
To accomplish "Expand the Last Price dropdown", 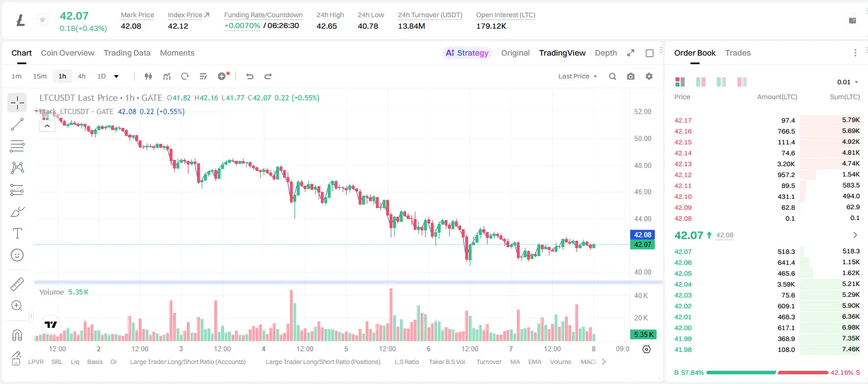I will pyautogui.click(x=578, y=76).
